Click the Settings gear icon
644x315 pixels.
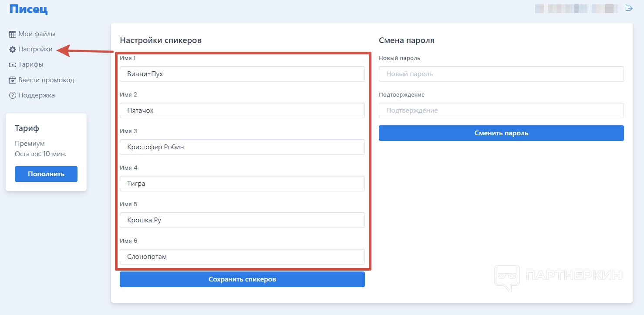point(13,50)
